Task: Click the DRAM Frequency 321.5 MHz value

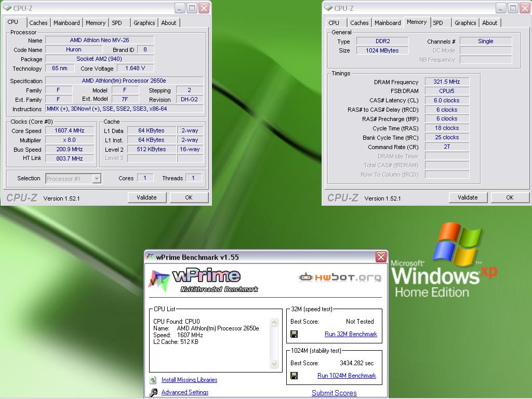Action: point(447,82)
